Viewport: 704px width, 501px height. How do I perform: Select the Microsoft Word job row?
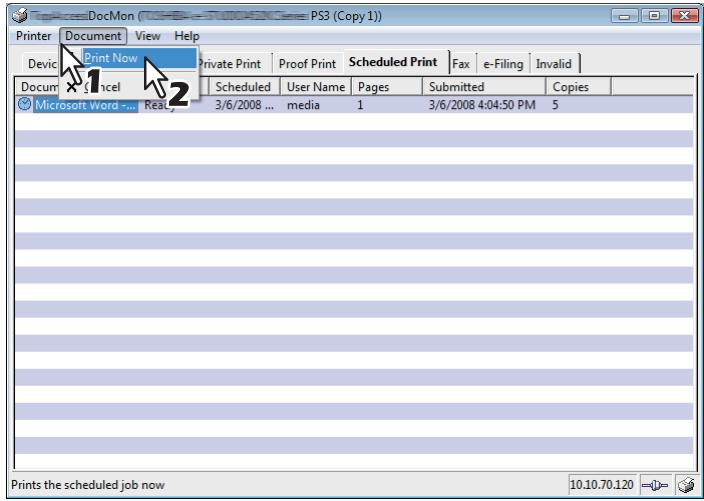[x=354, y=105]
